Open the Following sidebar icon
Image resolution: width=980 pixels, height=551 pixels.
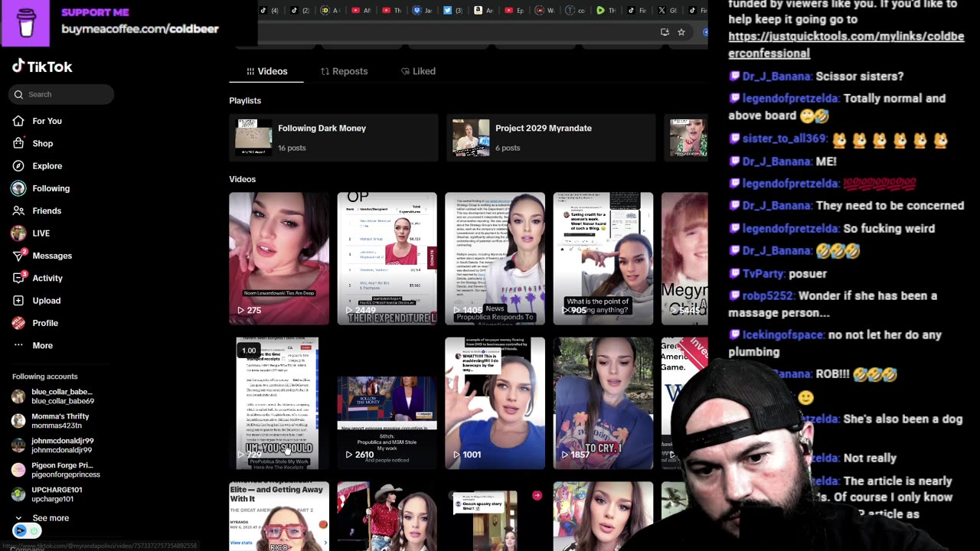(x=18, y=188)
